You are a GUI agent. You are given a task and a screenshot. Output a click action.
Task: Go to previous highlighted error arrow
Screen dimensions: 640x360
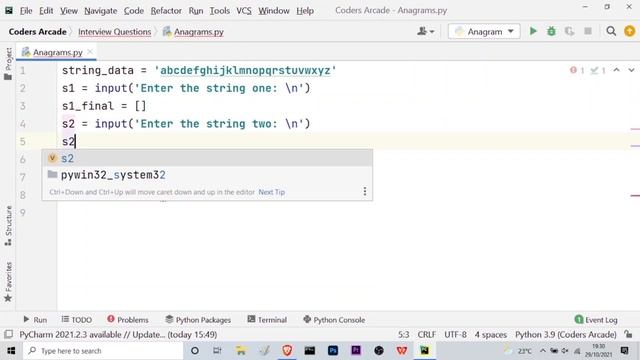tap(616, 70)
